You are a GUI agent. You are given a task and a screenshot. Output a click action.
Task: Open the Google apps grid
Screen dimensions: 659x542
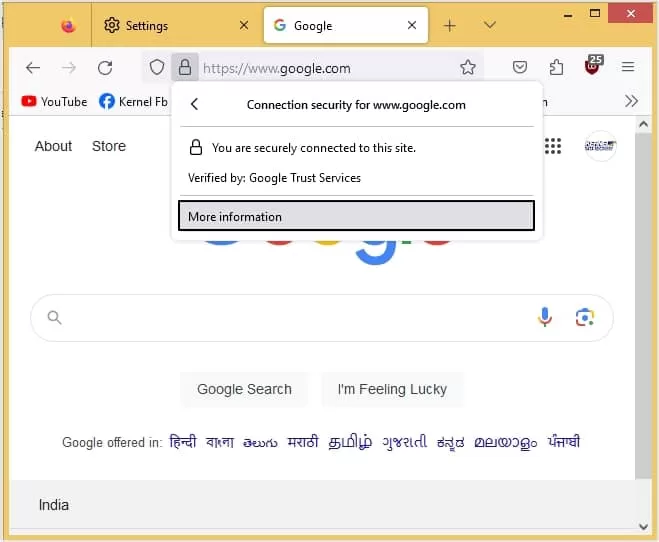tap(553, 146)
